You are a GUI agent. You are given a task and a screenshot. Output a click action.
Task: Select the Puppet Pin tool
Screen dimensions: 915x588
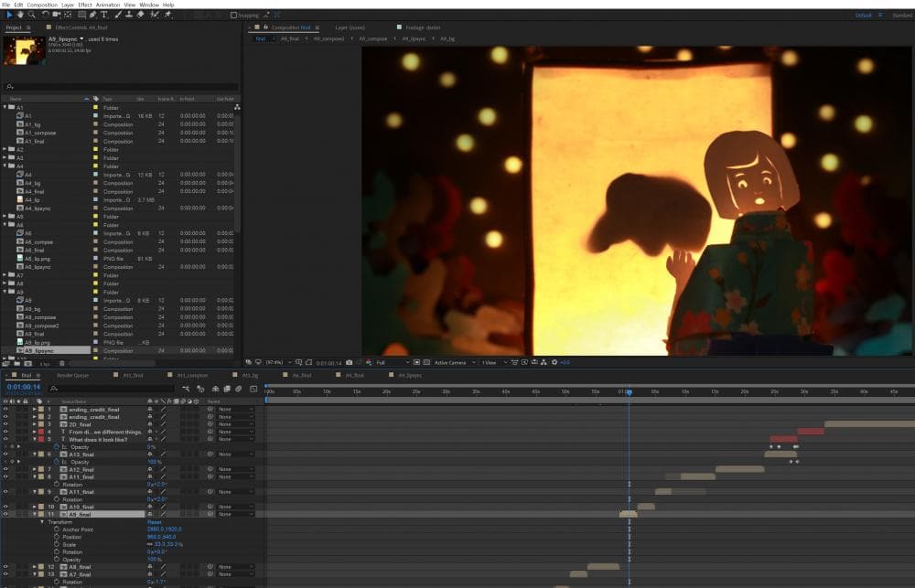(168, 15)
